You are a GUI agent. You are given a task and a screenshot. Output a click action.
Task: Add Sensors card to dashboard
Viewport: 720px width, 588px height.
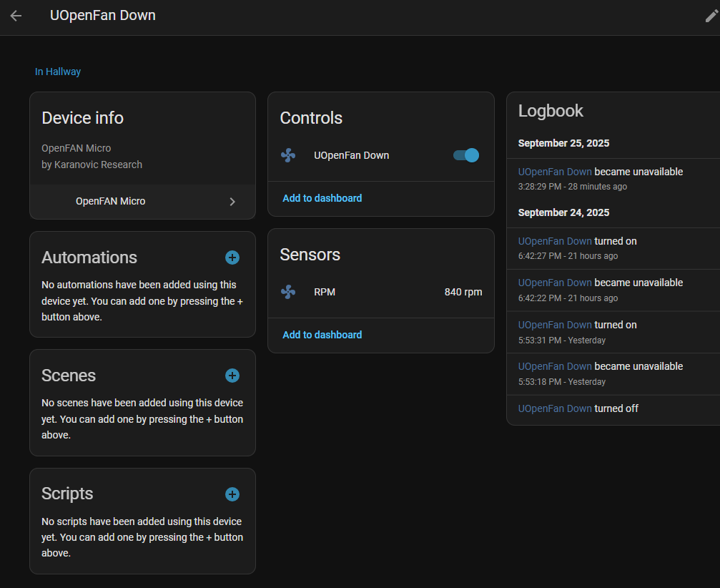click(x=322, y=335)
